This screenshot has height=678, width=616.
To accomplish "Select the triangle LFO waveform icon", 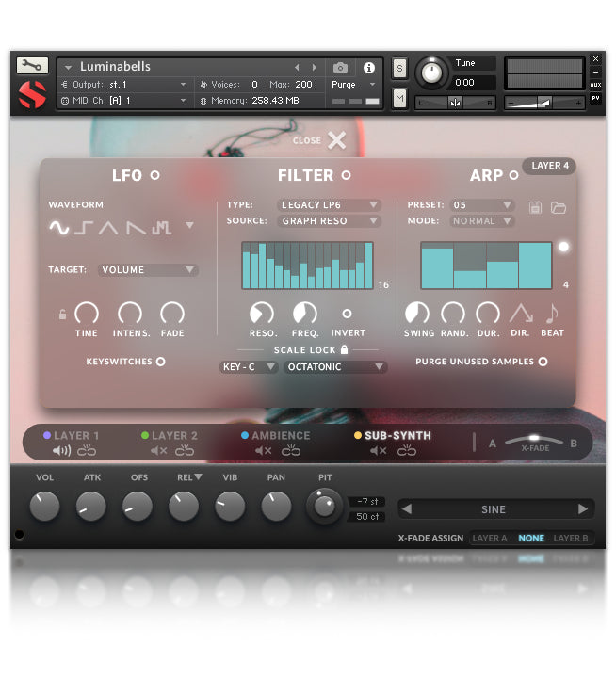I will tap(110, 227).
